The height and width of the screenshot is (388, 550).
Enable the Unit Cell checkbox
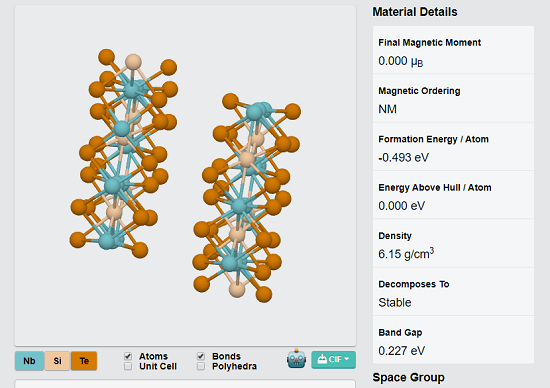click(x=128, y=366)
